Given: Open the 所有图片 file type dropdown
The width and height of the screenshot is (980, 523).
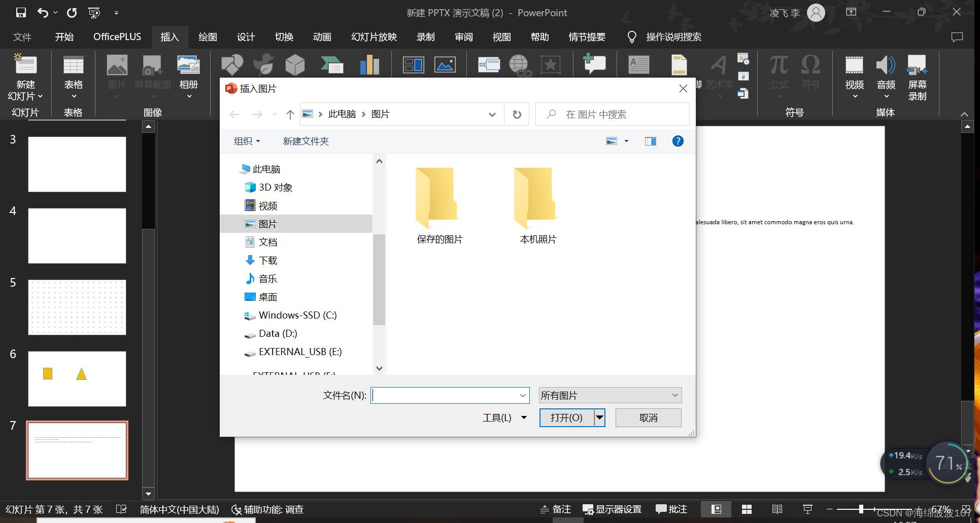Looking at the screenshot, I should (x=610, y=395).
